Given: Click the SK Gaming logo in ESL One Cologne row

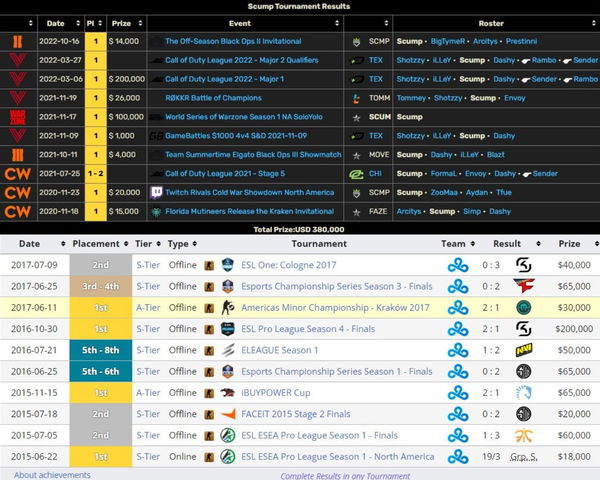Looking at the screenshot, I should pyautogui.click(x=523, y=265).
